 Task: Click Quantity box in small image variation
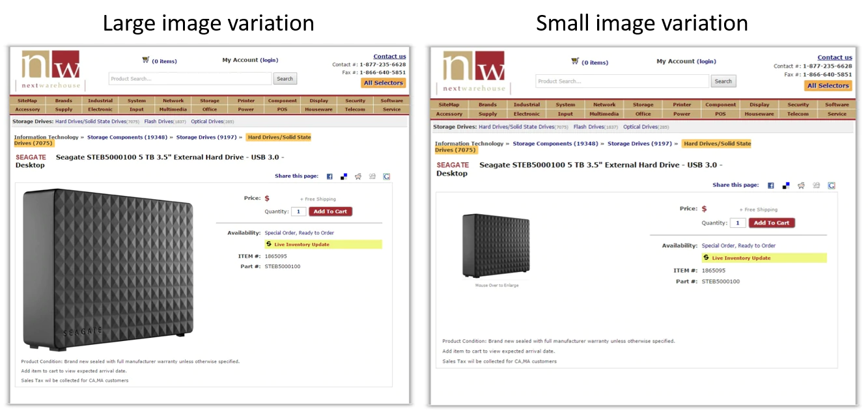738,223
